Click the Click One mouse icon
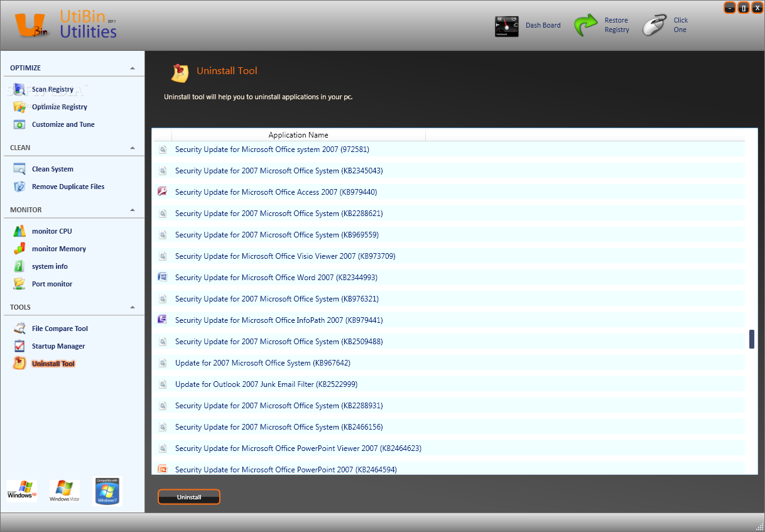The height and width of the screenshot is (532, 765). click(654, 25)
